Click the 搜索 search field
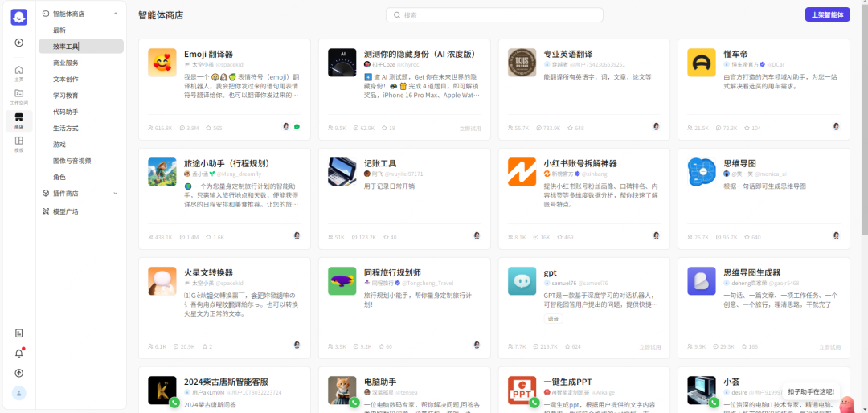The width and height of the screenshot is (868, 413). (x=494, y=15)
